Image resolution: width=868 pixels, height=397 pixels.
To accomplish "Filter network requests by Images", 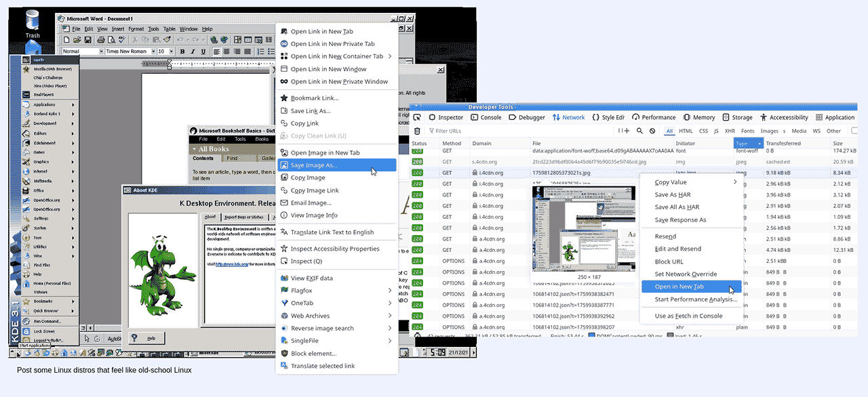I will click(769, 131).
